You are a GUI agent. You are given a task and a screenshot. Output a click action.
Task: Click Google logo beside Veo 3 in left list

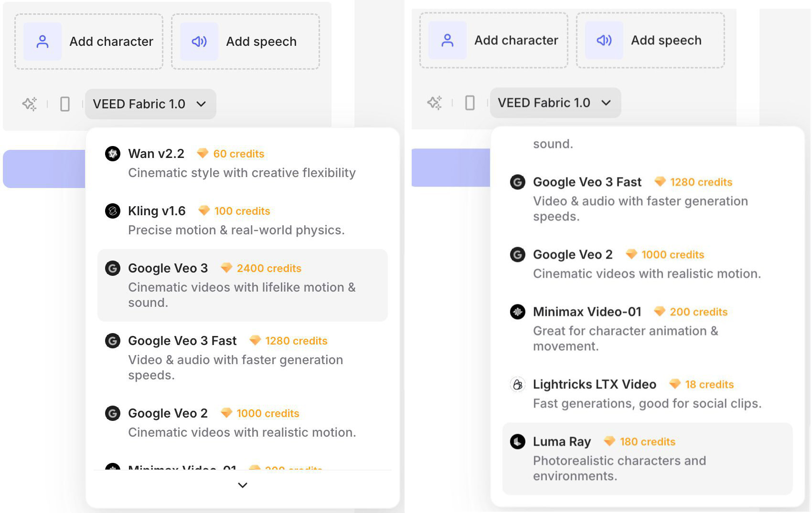click(113, 268)
